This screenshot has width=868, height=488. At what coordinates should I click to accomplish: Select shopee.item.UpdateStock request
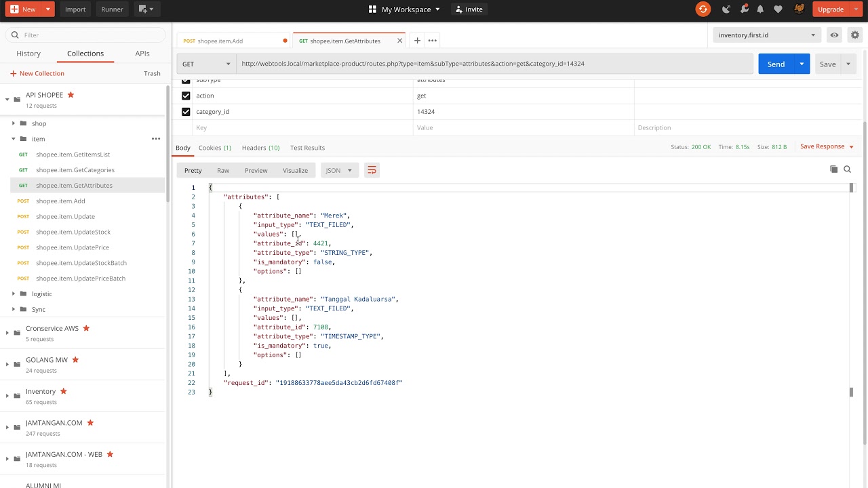tap(73, 232)
